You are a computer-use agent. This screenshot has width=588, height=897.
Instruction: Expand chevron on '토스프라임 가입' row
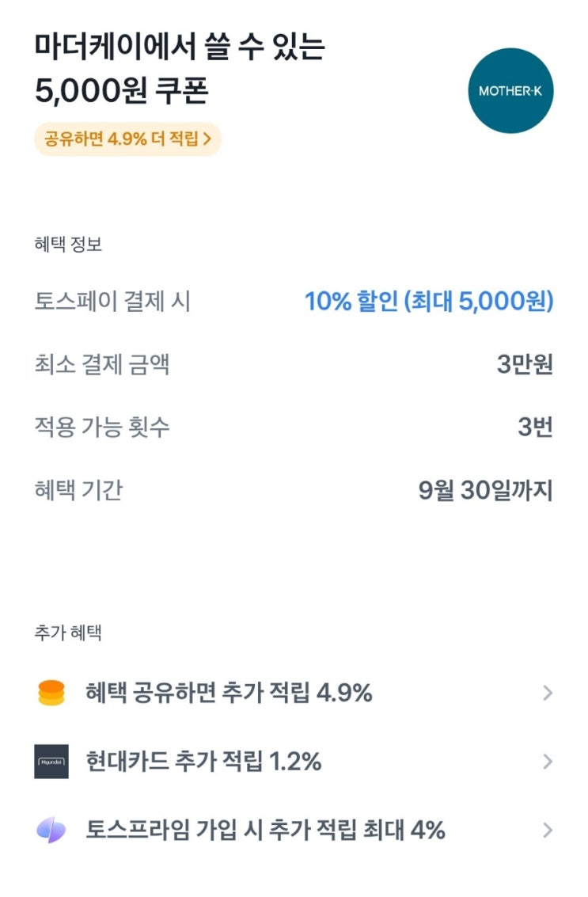547,830
